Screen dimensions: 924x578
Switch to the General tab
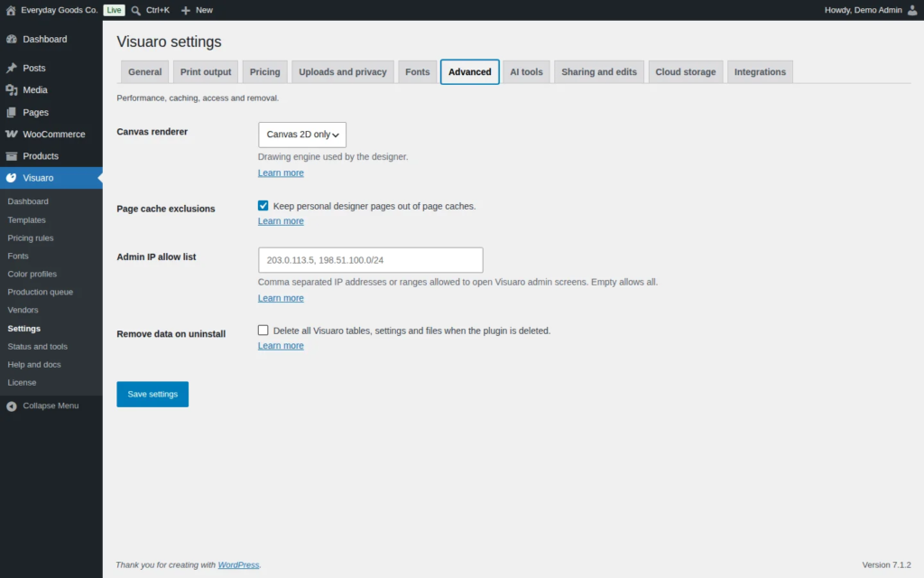point(145,72)
